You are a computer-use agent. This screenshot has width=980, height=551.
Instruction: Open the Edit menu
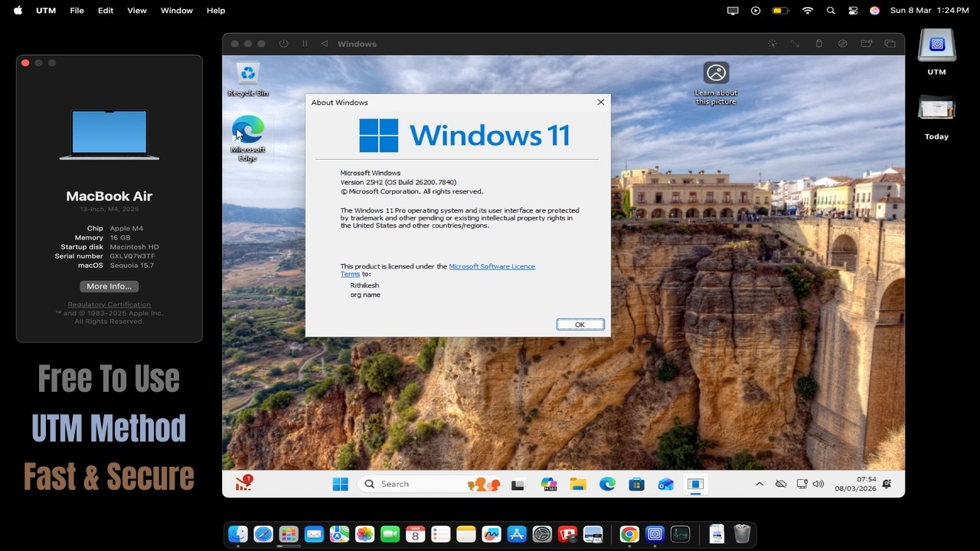click(x=106, y=11)
